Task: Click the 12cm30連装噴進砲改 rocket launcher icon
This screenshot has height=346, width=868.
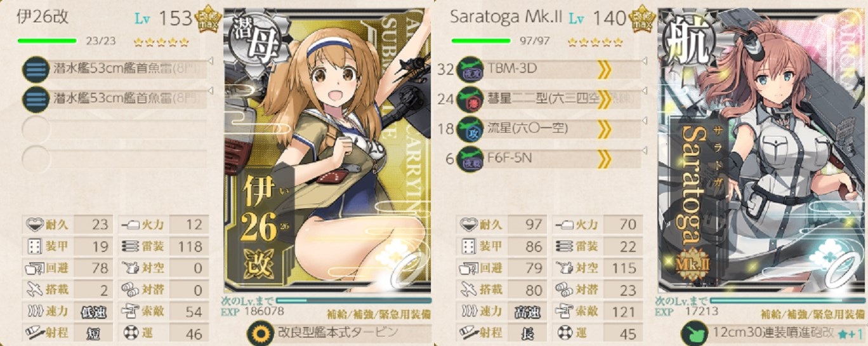Action: [x=692, y=333]
